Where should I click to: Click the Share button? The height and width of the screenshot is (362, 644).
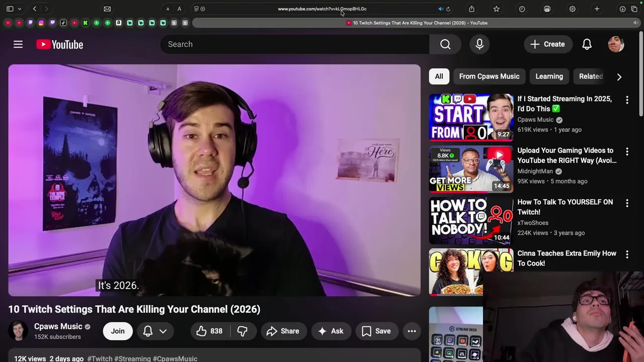[283, 331]
